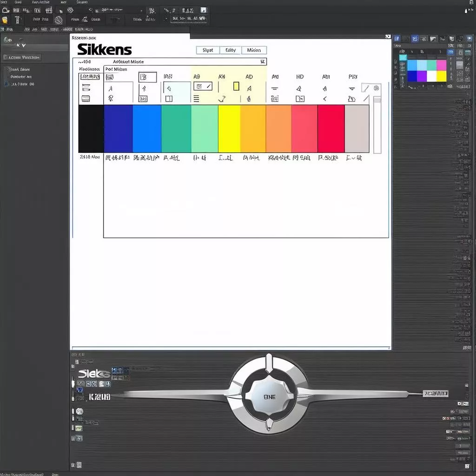The width and height of the screenshot is (476, 476).
Task: Click the labeled button at the top of the left sidebar
Action: tap(22, 57)
